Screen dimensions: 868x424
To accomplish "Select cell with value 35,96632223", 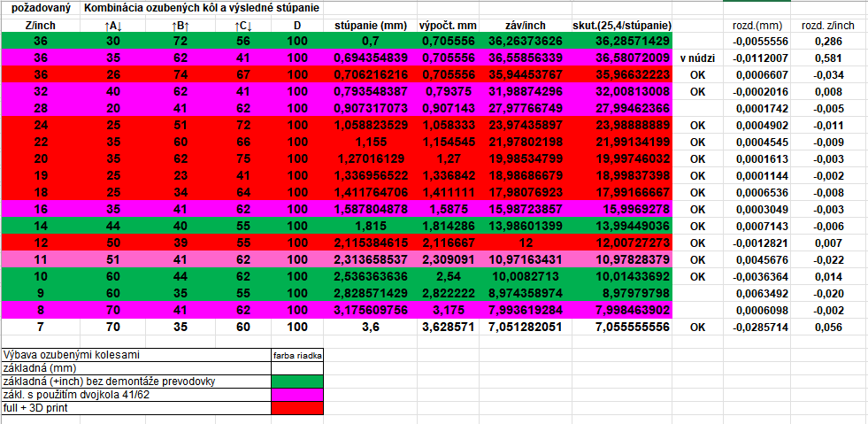I will (x=622, y=74).
